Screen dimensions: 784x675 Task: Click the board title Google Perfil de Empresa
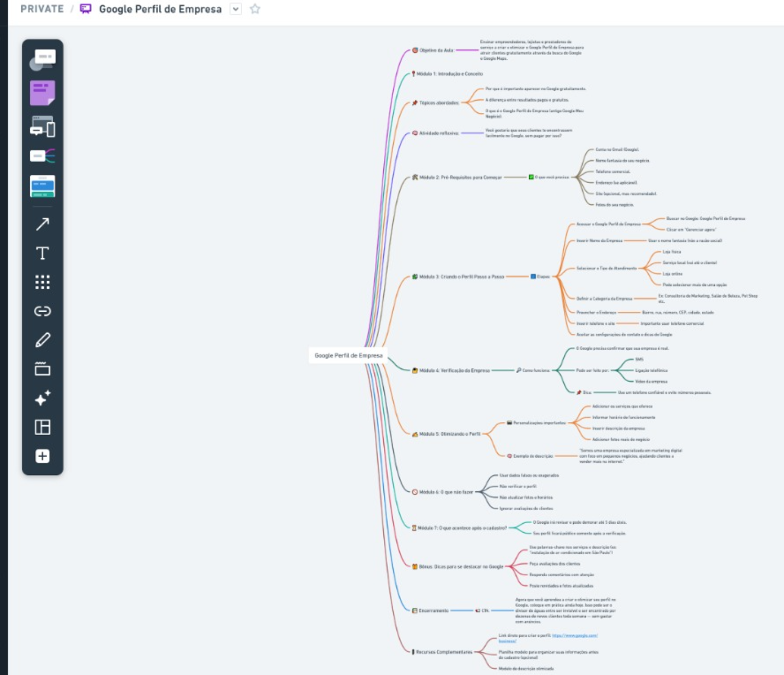click(160, 9)
